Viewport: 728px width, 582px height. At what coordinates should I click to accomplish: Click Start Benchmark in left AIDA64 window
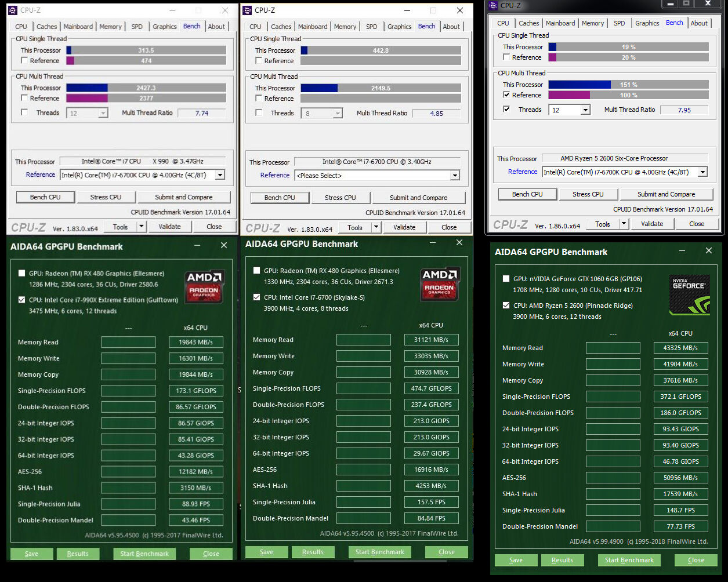(144, 554)
